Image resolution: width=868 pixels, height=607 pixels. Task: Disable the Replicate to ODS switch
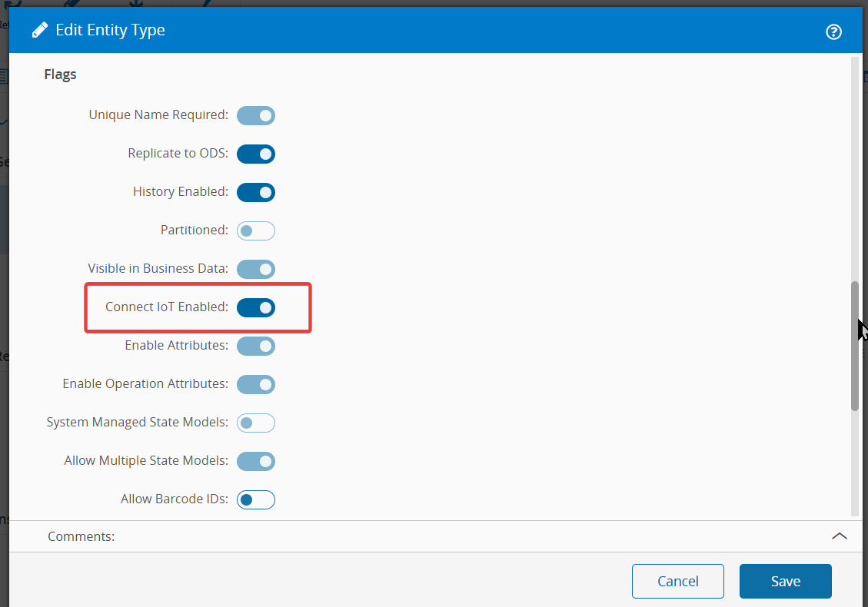(x=256, y=154)
